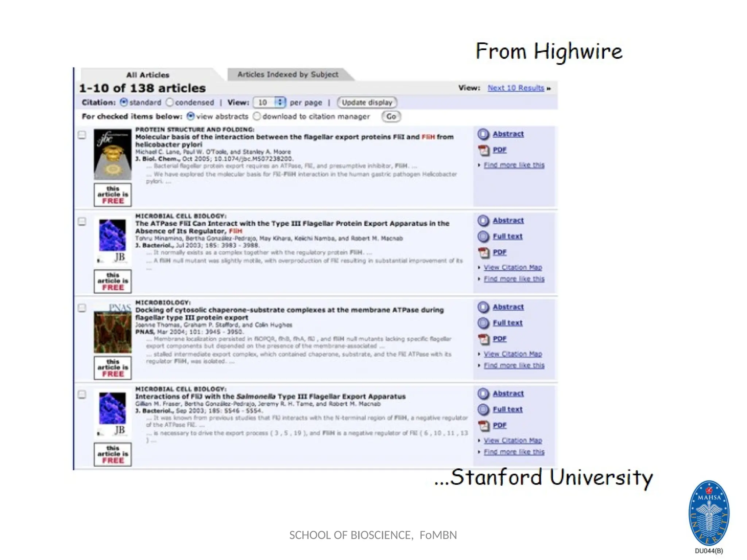Select the condensed citation radio button
The width and height of the screenshot is (747, 560).
point(170,102)
